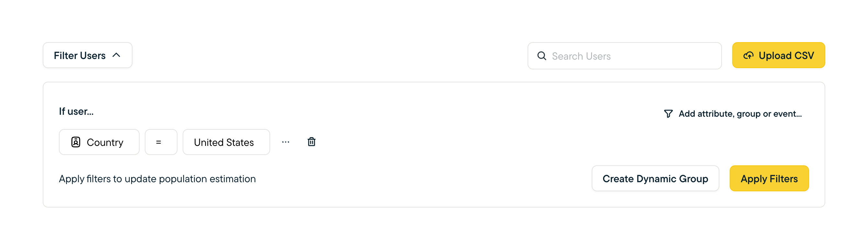Click the Upload CSV button
The height and width of the screenshot is (249, 868).
(x=778, y=55)
